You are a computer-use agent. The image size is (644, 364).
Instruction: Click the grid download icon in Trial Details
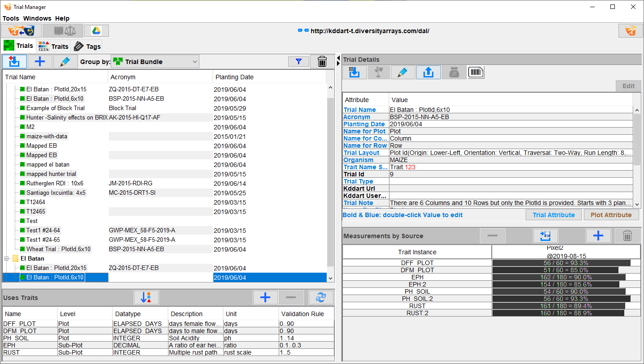(355, 73)
